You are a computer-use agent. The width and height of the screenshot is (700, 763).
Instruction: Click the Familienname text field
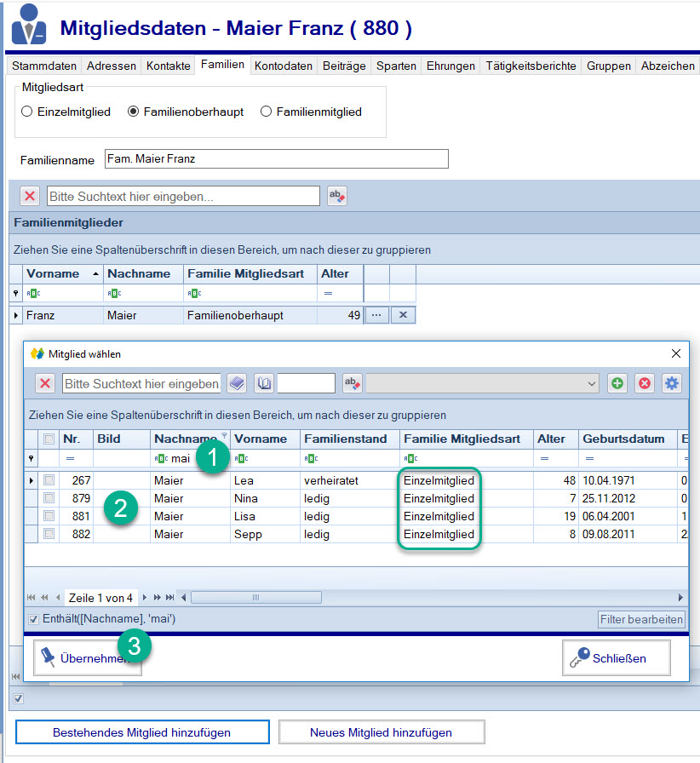pyautogui.click(x=277, y=159)
